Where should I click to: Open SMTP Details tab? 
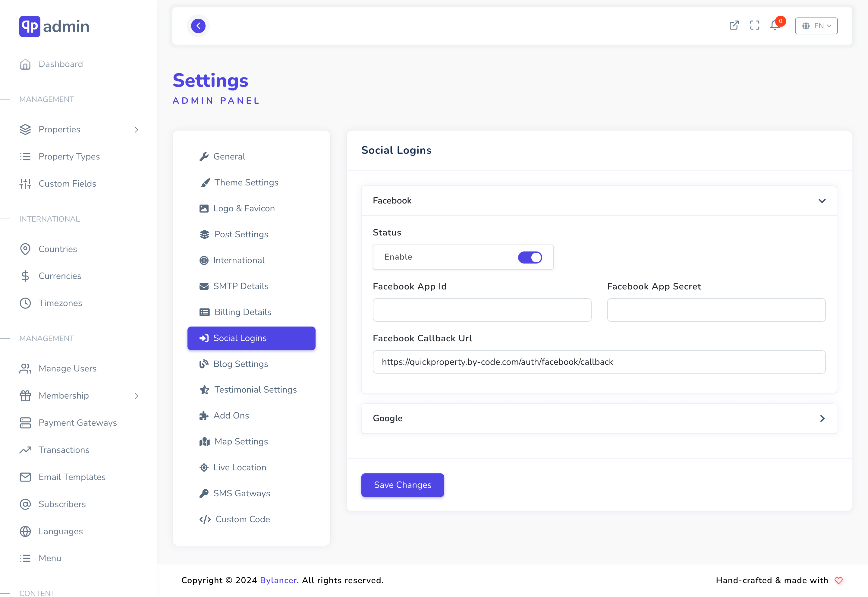coord(251,286)
